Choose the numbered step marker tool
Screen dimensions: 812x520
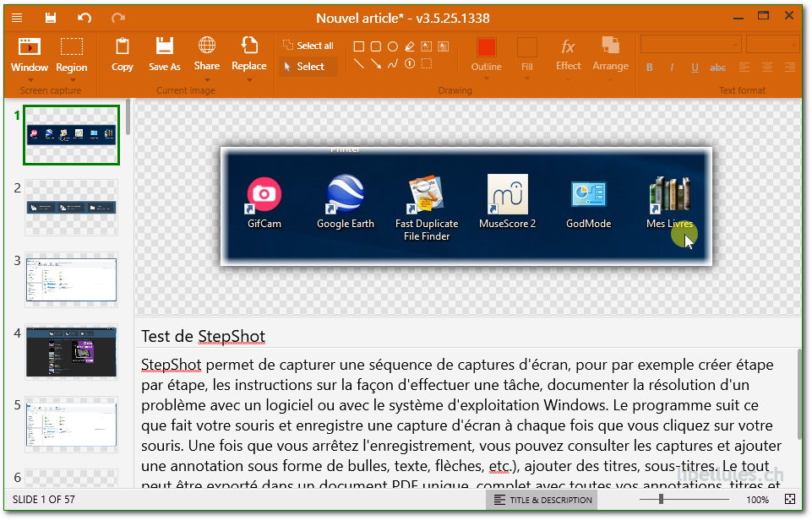pos(410,63)
